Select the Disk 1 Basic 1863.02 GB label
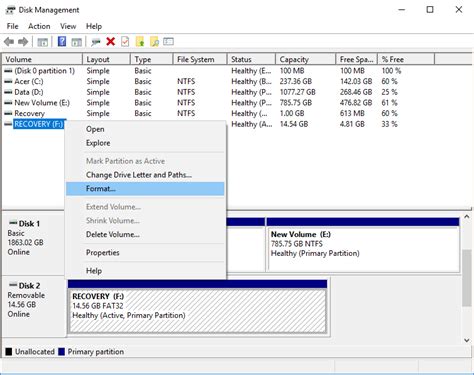 (x=33, y=243)
